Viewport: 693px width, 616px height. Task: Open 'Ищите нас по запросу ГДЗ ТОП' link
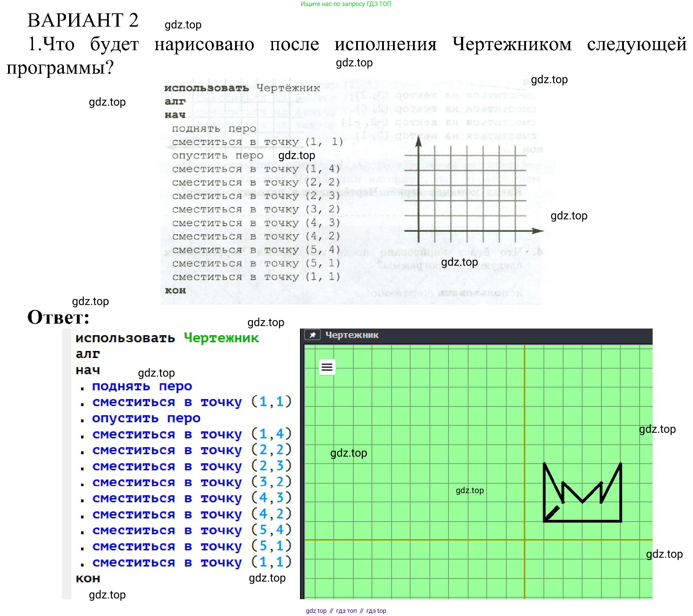pyautogui.click(x=346, y=4)
